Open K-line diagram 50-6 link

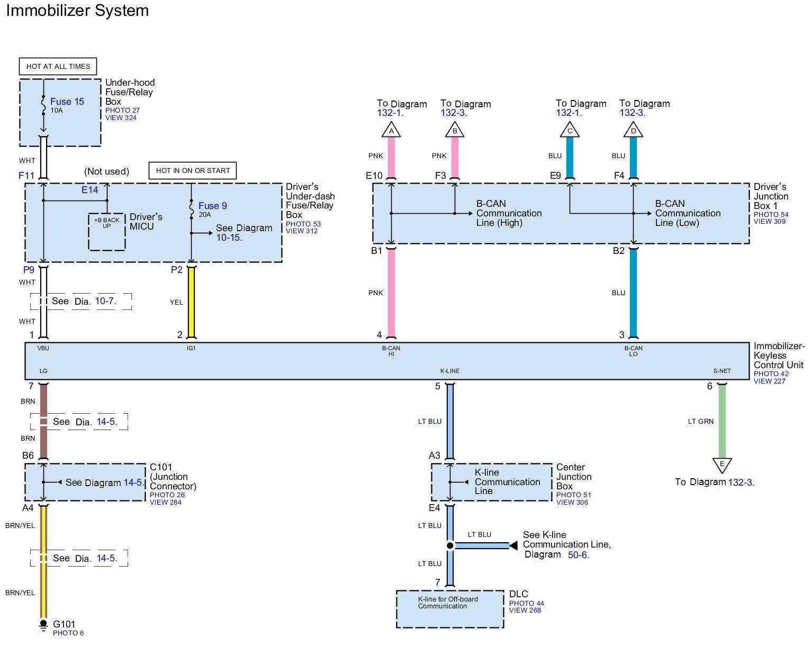pyautogui.click(x=578, y=555)
